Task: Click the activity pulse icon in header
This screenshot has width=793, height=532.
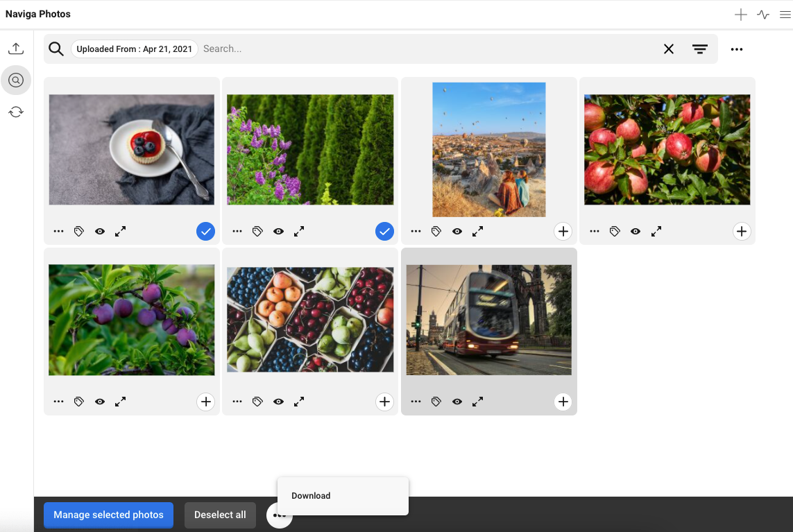Action: 763,15
